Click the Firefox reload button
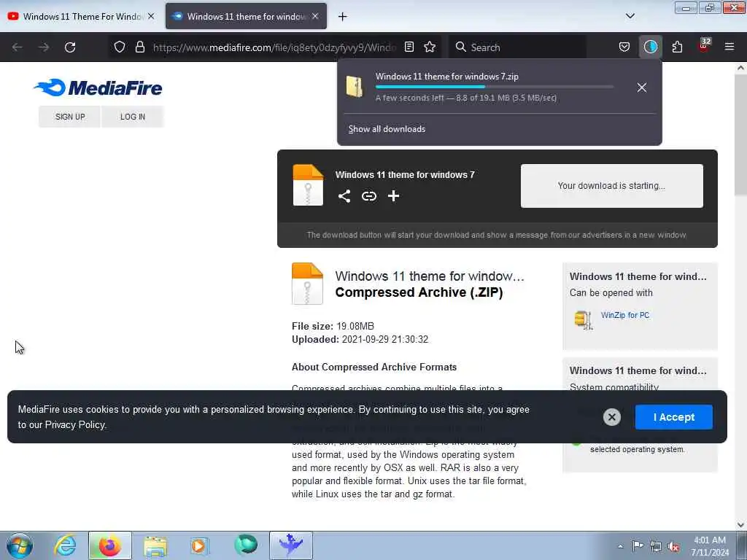 coord(70,47)
